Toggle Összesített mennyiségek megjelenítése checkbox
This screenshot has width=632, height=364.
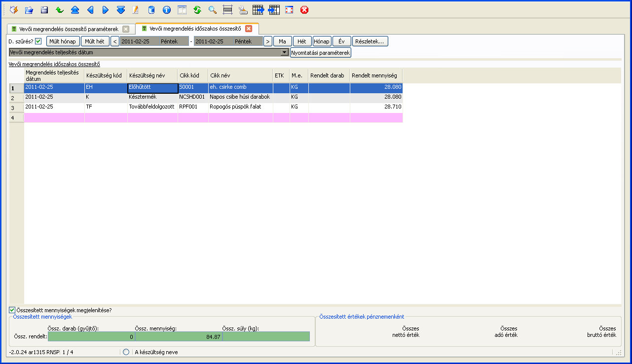[x=12, y=310]
